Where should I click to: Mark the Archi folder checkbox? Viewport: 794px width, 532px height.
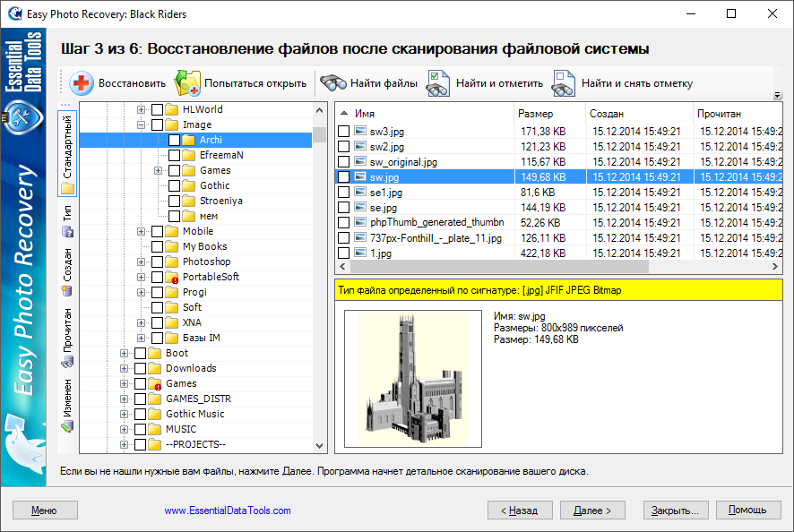point(174,140)
